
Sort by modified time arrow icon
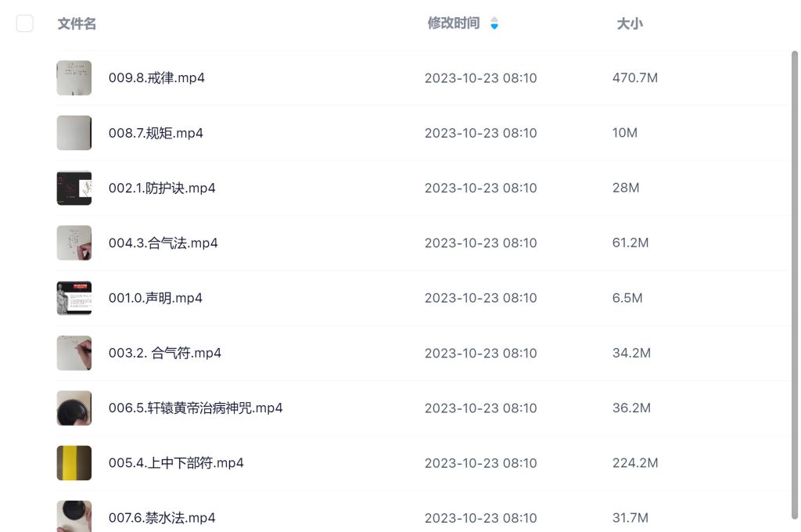[494, 23]
